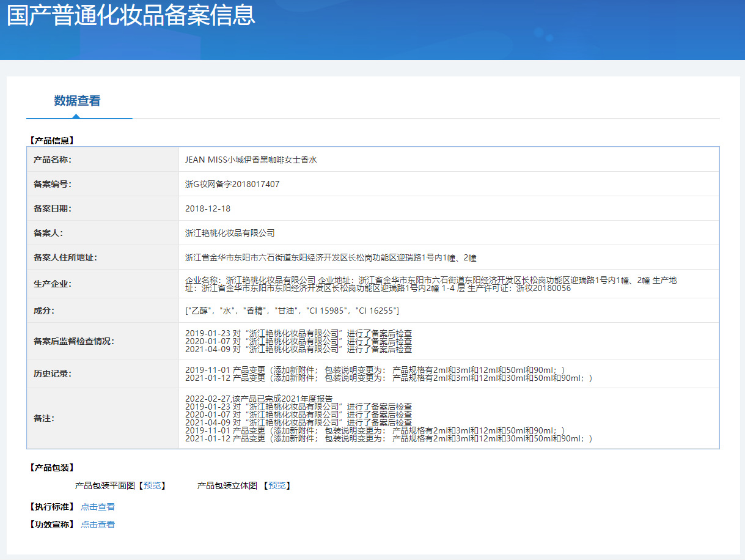Select the 2022-02-27 annual report remark line
745x560 pixels.
pyautogui.click(x=259, y=399)
